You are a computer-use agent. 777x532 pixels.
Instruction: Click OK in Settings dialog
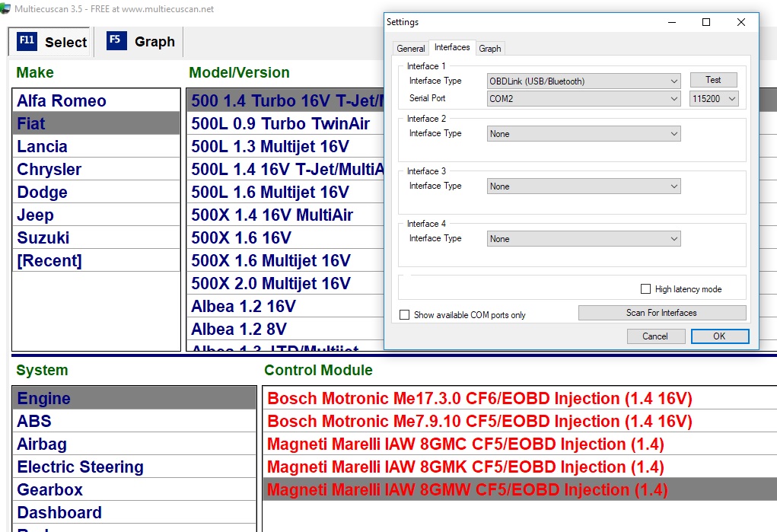[x=719, y=336]
